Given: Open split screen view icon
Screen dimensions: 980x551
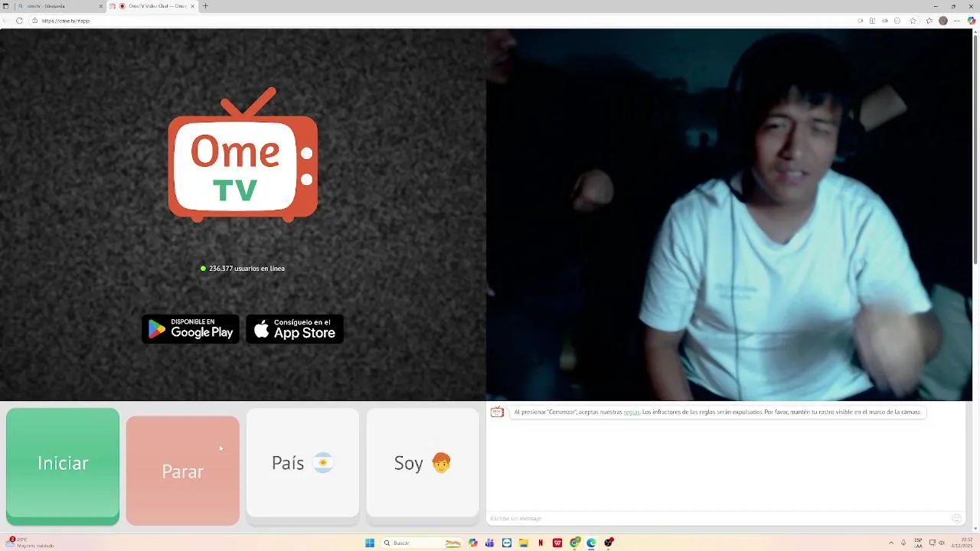Looking at the screenshot, I should tap(872, 21).
